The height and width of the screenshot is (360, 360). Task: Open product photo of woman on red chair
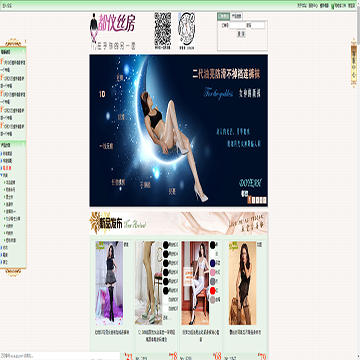(x=195, y=283)
